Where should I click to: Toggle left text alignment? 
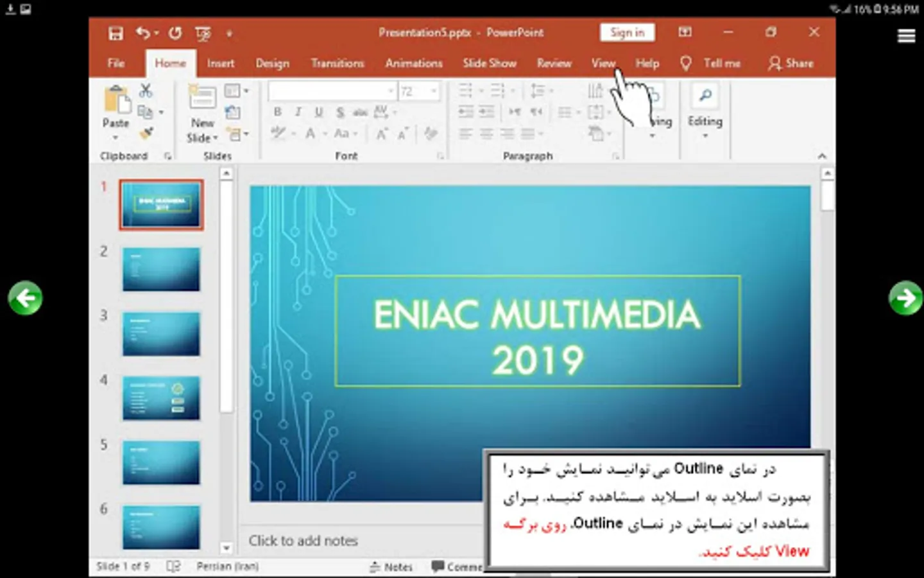pyautogui.click(x=466, y=134)
